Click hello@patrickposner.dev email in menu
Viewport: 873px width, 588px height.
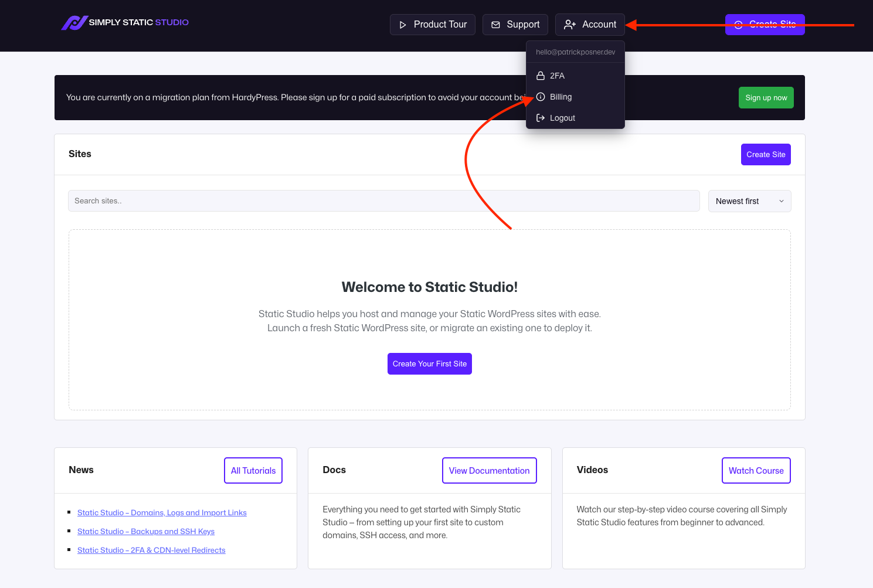pyautogui.click(x=576, y=52)
